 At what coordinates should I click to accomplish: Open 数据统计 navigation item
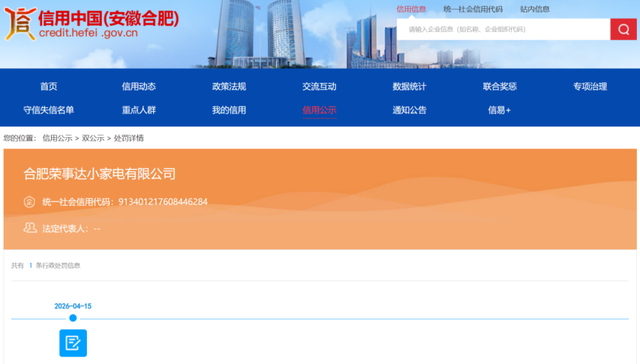[409, 87]
